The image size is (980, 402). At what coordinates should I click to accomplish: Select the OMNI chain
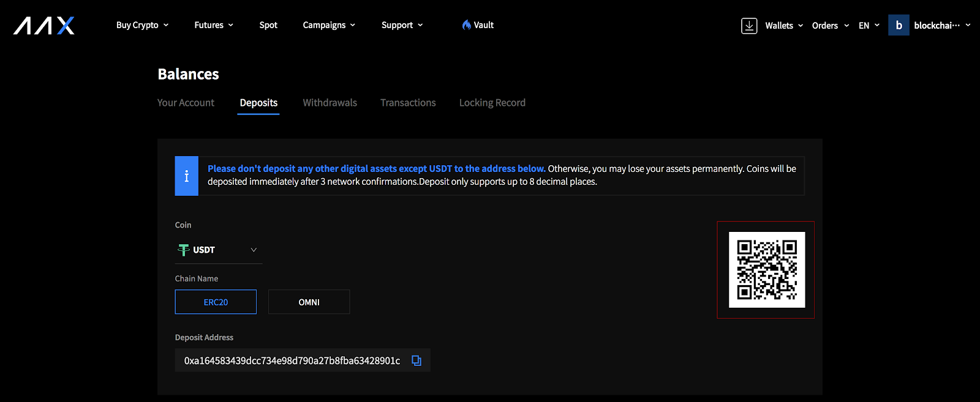tap(309, 302)
